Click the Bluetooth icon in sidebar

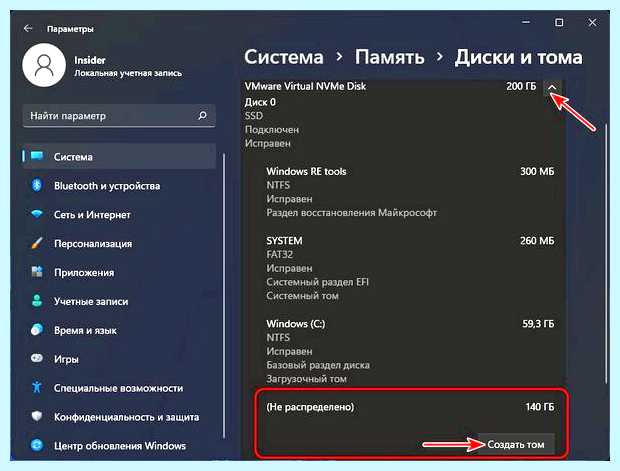pos(37,185)
